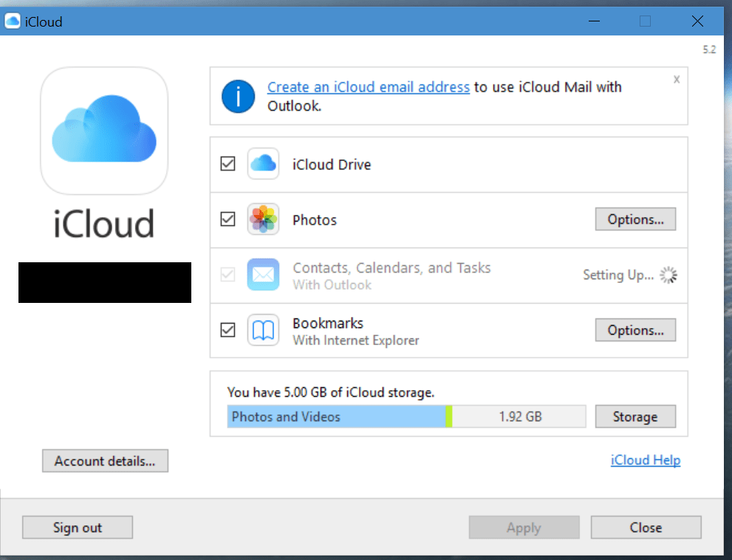Click Contacts, Calendars, and Tasks text
Screen dimensions: 732x560
(391, 267)
